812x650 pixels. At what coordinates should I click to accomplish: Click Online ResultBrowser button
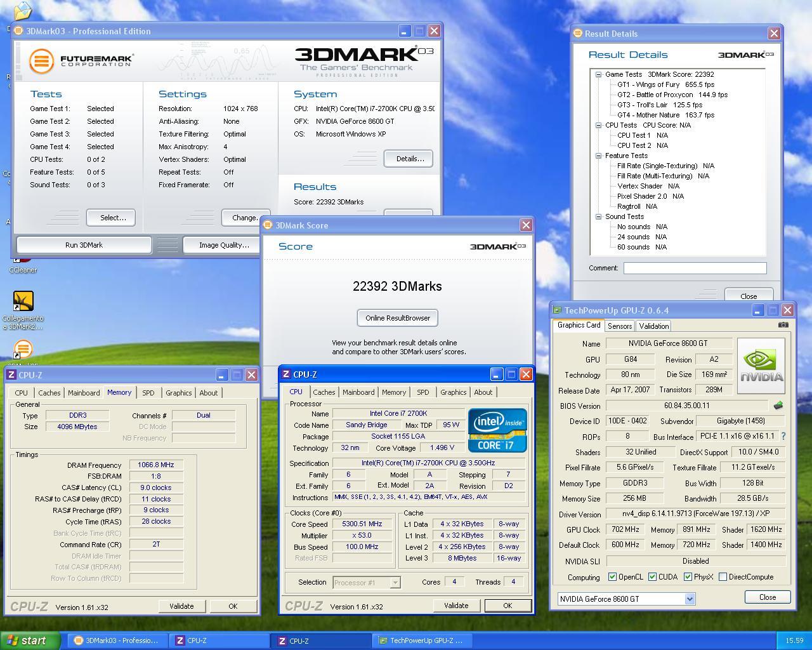(398, 318)
